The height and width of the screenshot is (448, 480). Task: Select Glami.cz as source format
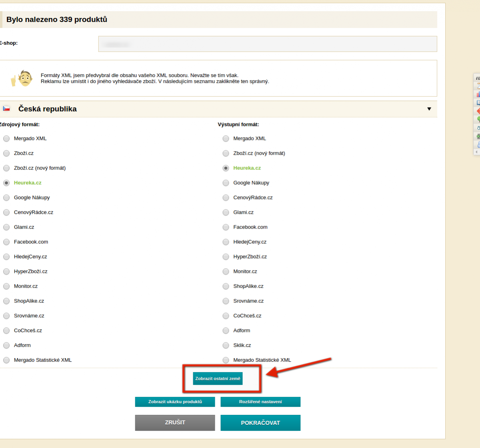[6, 227]
